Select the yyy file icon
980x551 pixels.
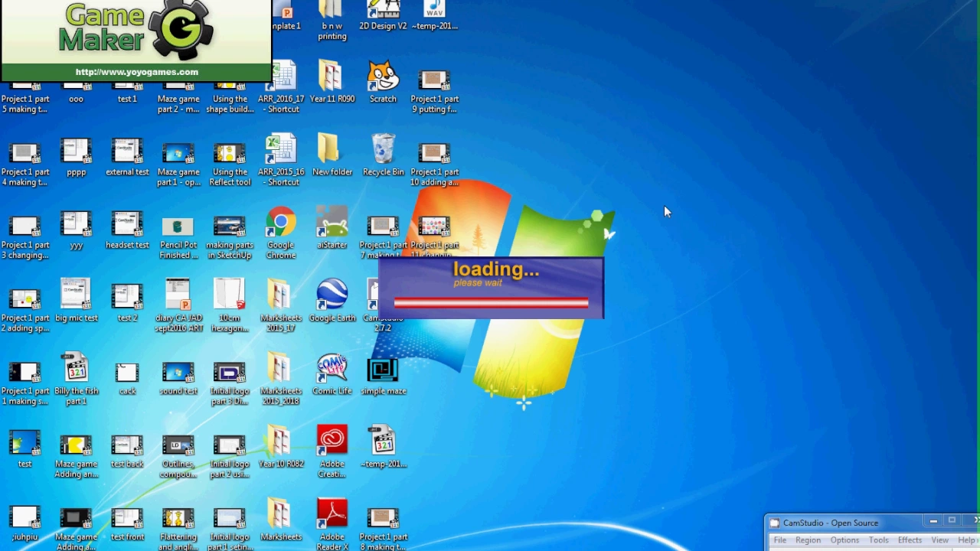click(x=77, y=228)
